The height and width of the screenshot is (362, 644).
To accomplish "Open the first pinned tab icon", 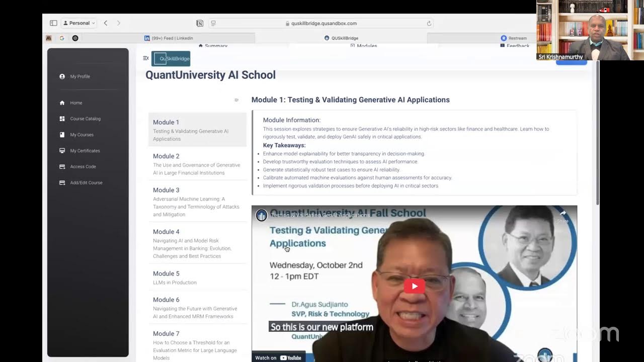I will (x=49, y=38).
